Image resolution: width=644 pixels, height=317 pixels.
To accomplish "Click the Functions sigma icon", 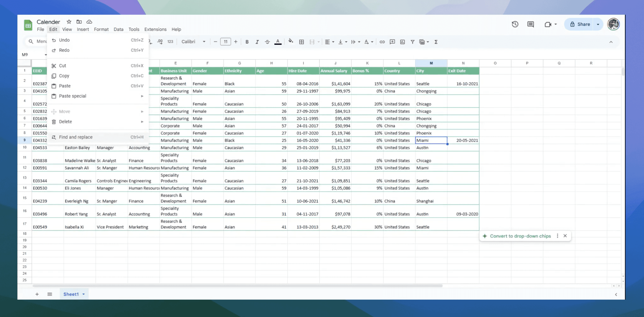I will 436,42.
